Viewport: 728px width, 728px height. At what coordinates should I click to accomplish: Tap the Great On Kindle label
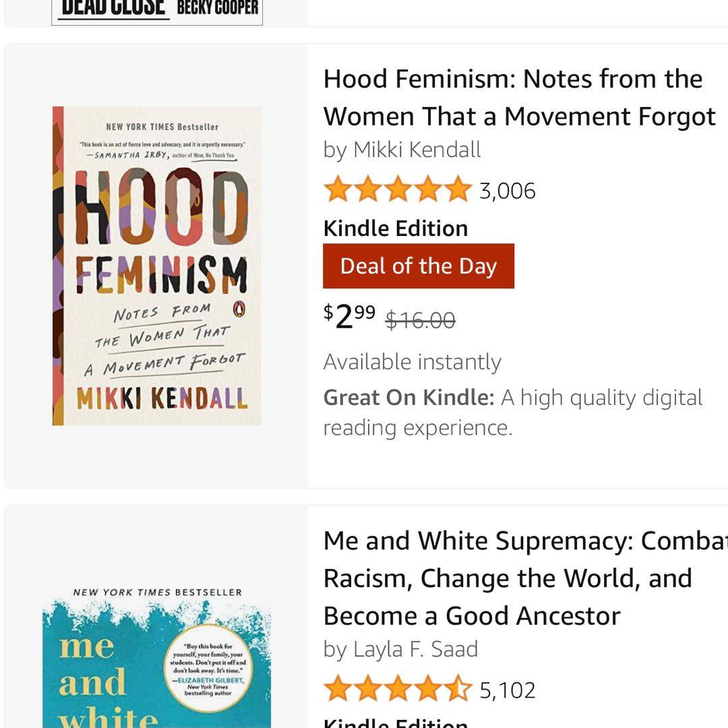[408, 398]
